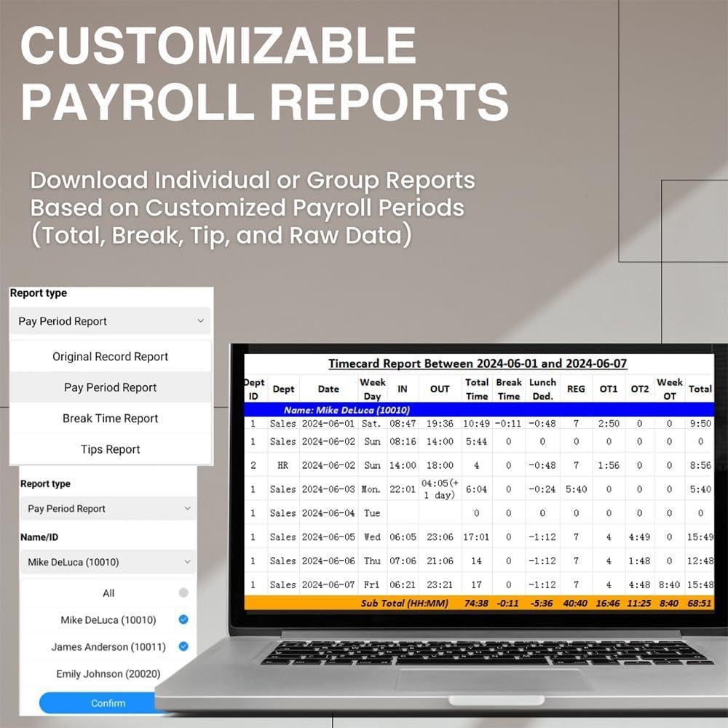Select the All radio button
728x728 pixels.
click(x=183, y=593)
